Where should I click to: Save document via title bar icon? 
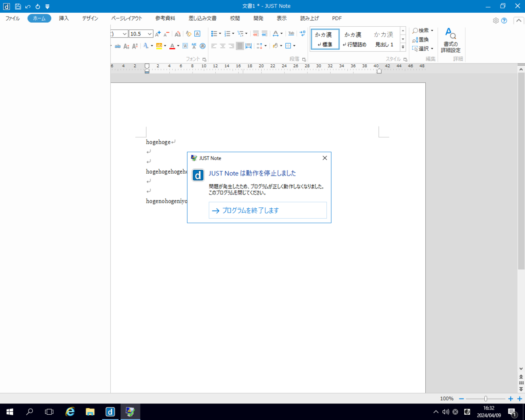pos(18,6)
